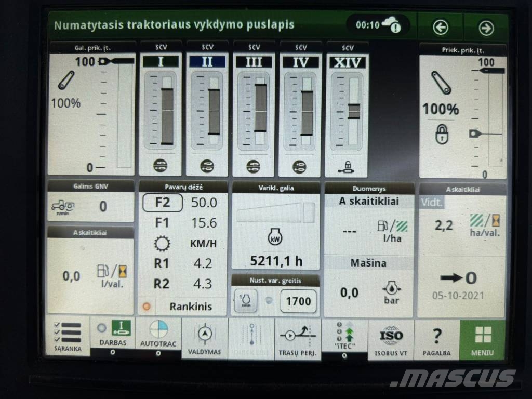Open SCV I float settings icon
This screenshot has height=399, width=532.
coord(160,166)
